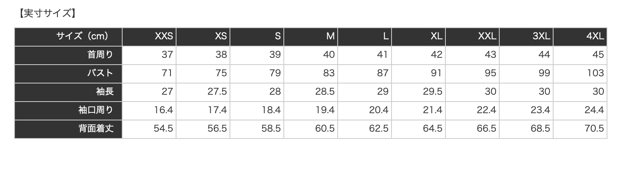Select the XS column header
Screen dimensions: 644x171
click(221, 37)
